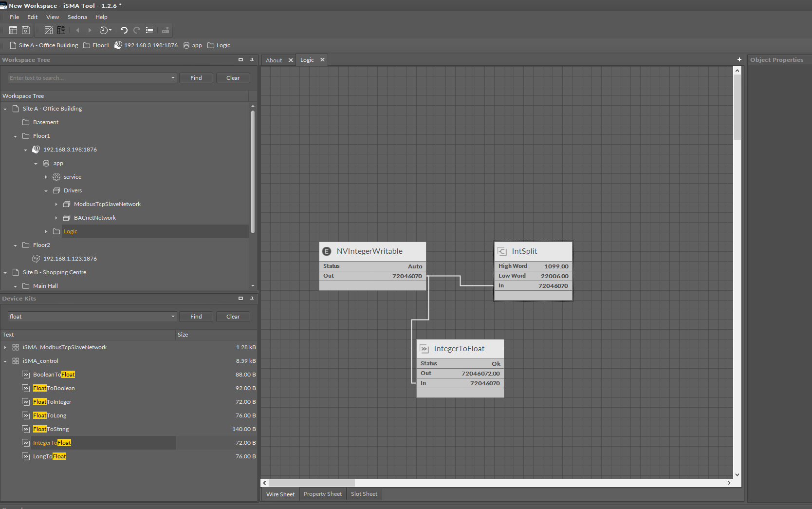Image resolution: width=812 pixels, height=509 pixels.
Task: Click the plus icon above the wire sheet
Action: tap(739, 59)
